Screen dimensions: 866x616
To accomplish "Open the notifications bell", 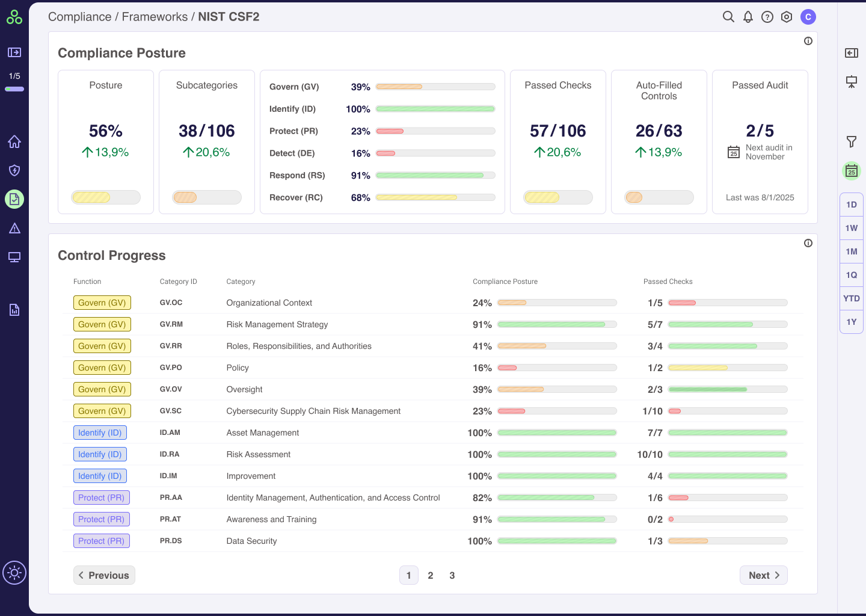I will tap(748, 17).
